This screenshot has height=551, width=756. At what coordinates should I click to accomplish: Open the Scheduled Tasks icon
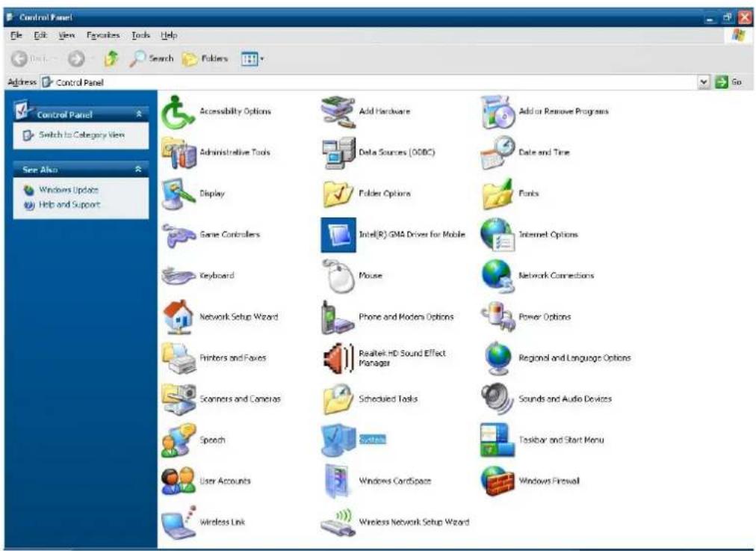pyautogui.click(x=338, y=399)
